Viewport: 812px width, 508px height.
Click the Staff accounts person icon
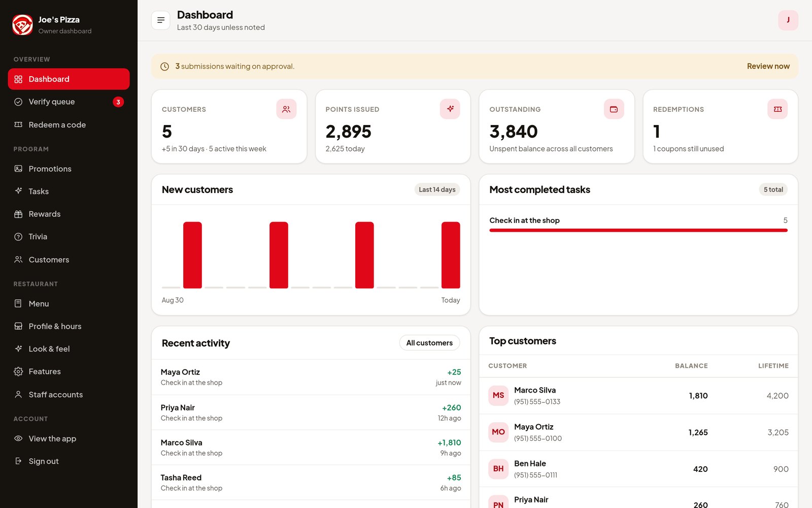18,394
